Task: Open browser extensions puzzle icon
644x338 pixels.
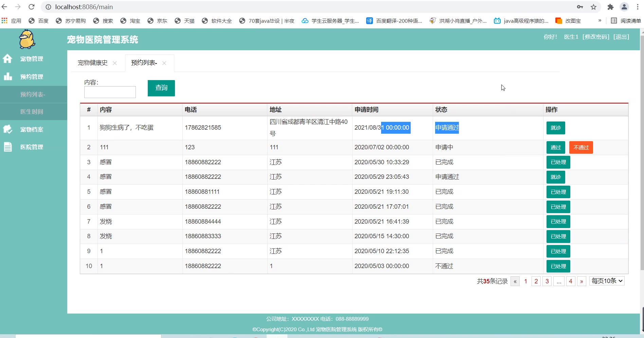Action: [610, 7]
